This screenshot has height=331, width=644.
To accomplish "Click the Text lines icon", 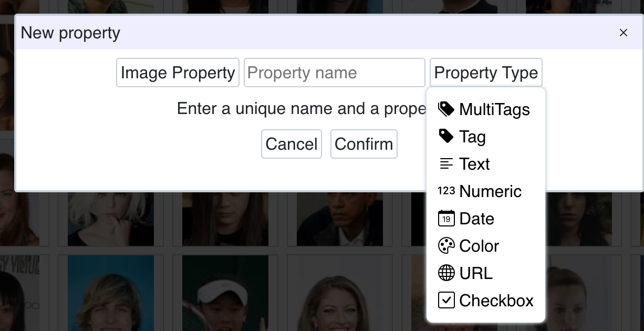I will 446,164.
